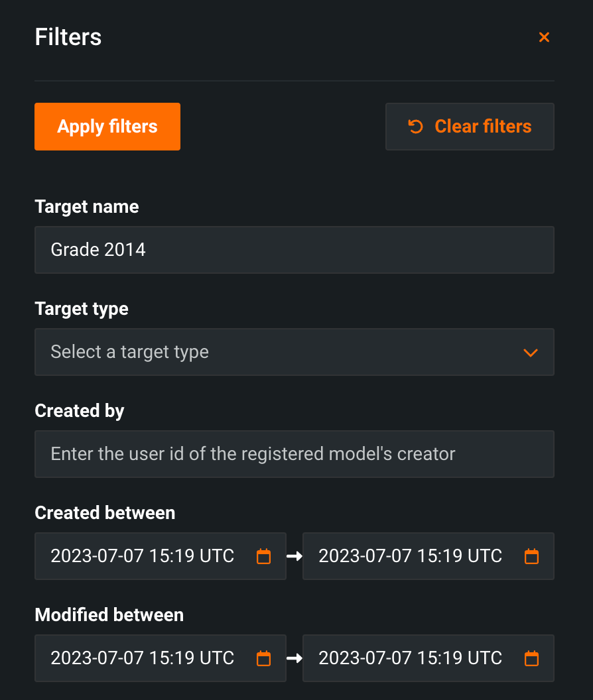The height and width of the screenshot is (700, 593).
Task: Click the Apply filters button
Action: 107,127
